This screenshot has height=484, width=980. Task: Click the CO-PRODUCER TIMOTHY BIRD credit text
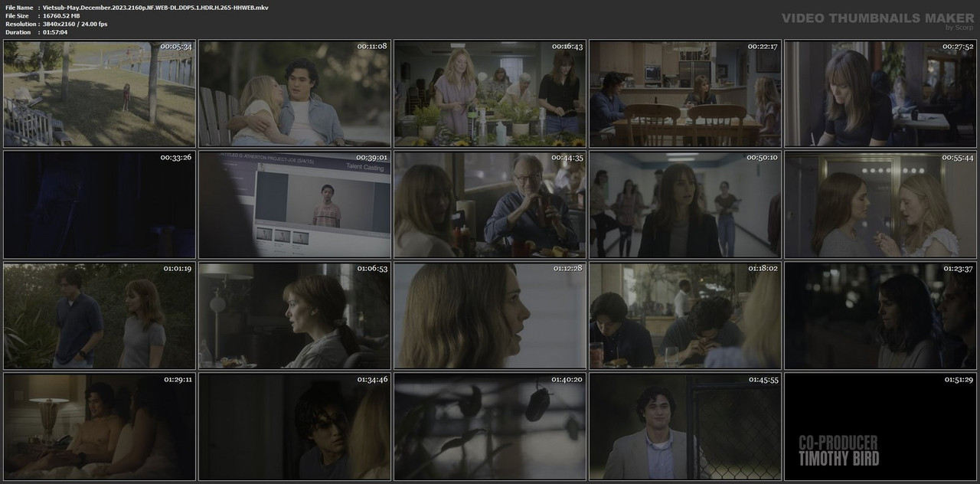tap(838, 451)
